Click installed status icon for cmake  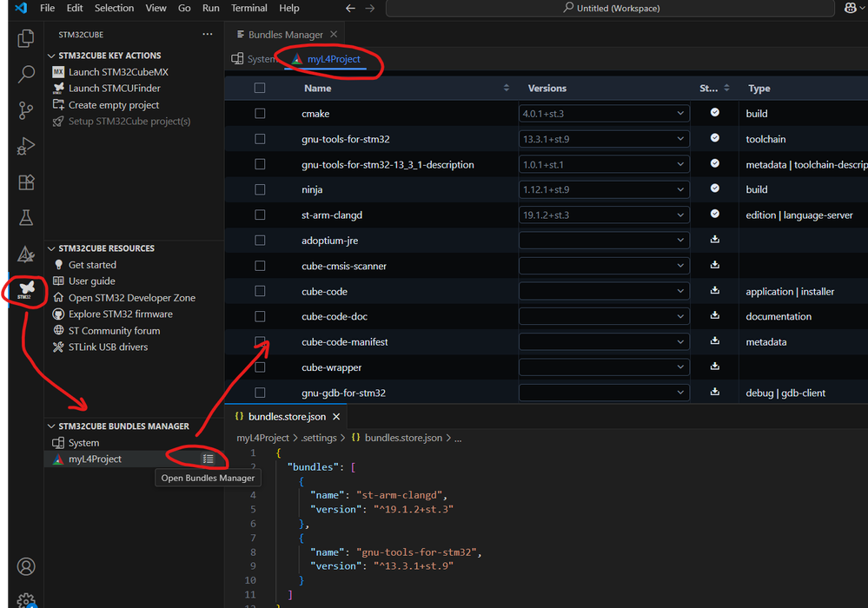(x=715, y=112)
